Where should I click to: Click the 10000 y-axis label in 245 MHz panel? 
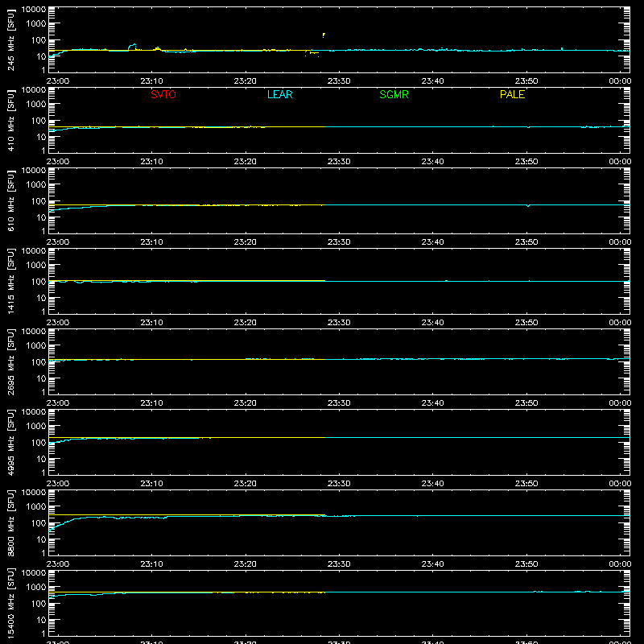(x=34, y=10)
